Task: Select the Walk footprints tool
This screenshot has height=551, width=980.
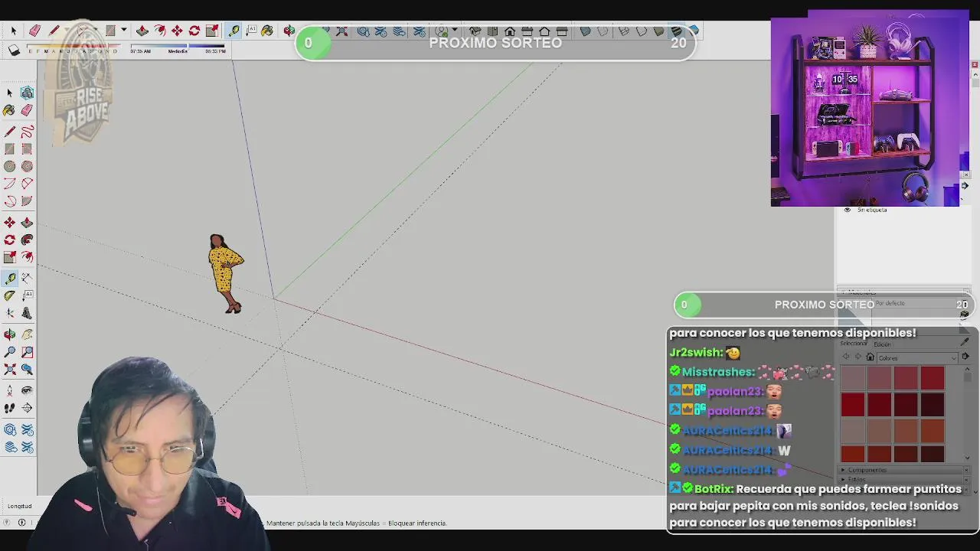Action: pos(10,408)
